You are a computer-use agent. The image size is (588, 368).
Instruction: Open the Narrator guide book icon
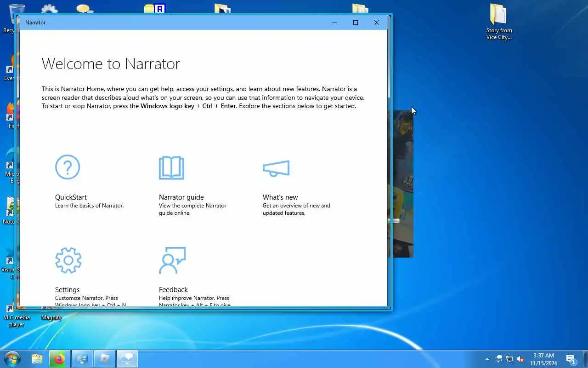coord(171,167)
